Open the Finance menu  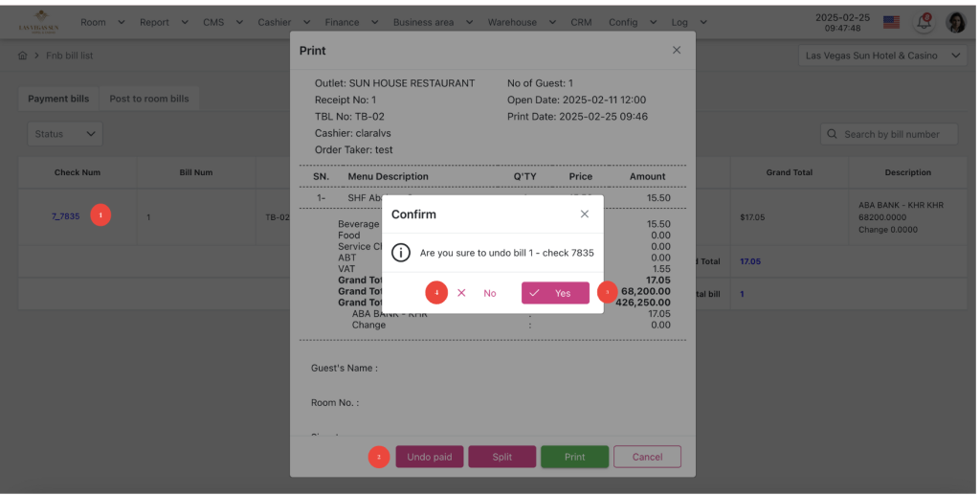pyautogui.click(x=349, y=22)
